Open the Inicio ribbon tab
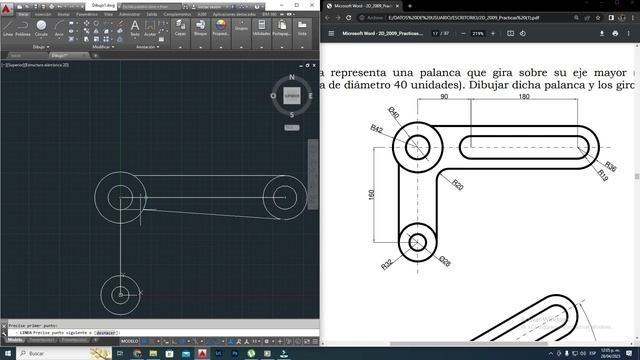Screen dimensions: 640x360 point(23,14)
